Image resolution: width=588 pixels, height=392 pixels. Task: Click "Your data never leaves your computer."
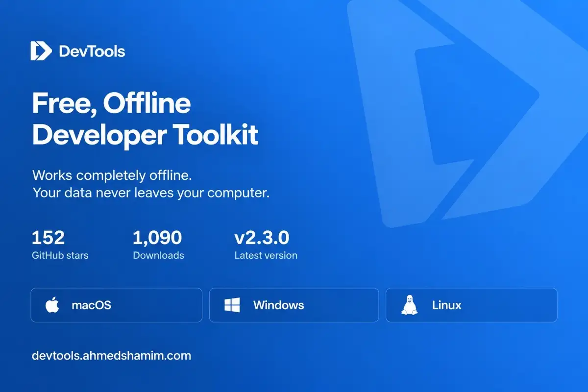151,193
